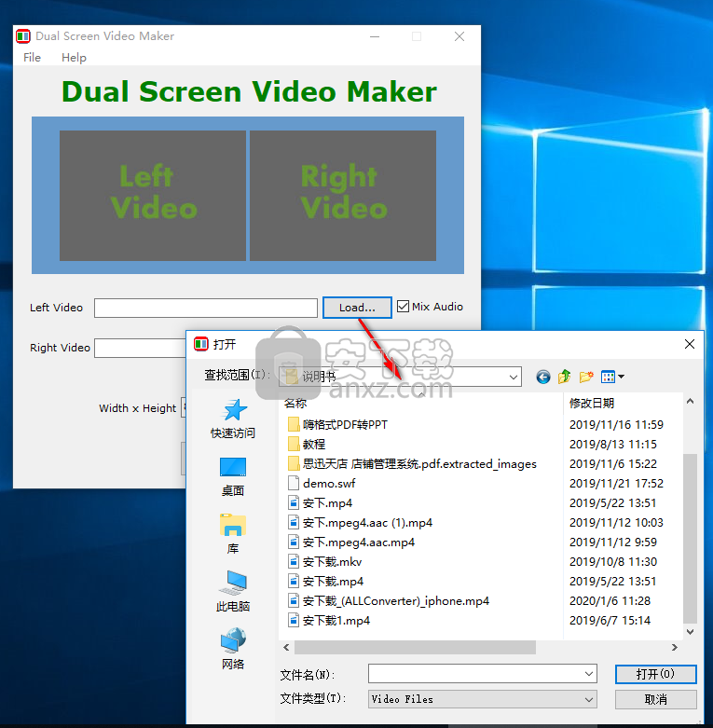The image size is (713, 728).
Task: Click the Right Video path field
Action: click(x=140, y=348)
